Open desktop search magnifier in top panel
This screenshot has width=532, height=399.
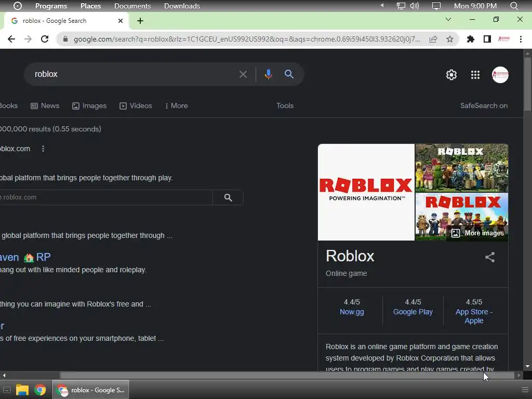[x=514, y=6]
